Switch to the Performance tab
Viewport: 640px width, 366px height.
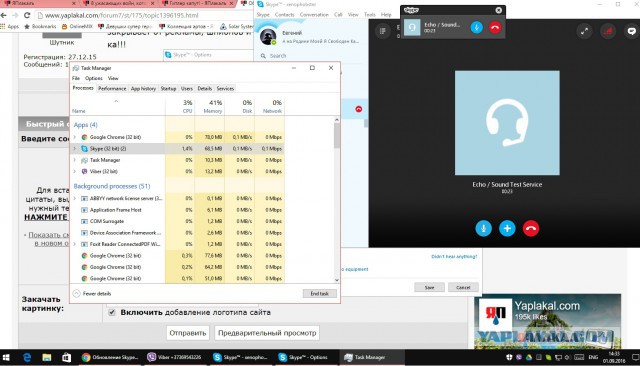coord(112,89)
